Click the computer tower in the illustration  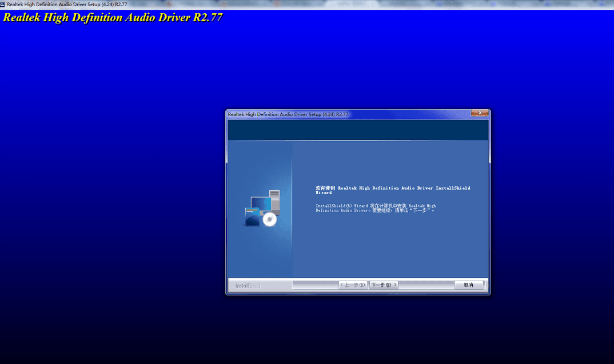[274, 200]
